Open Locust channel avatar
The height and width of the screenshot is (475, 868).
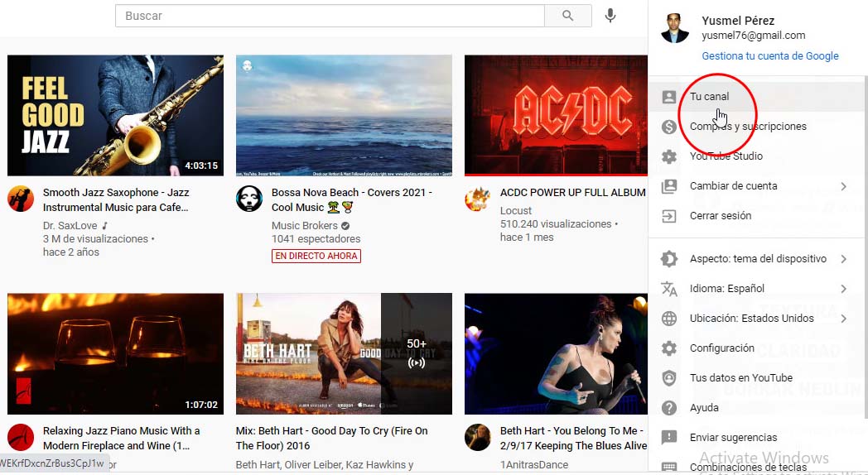pyautogui.click(x=478, y=199)
